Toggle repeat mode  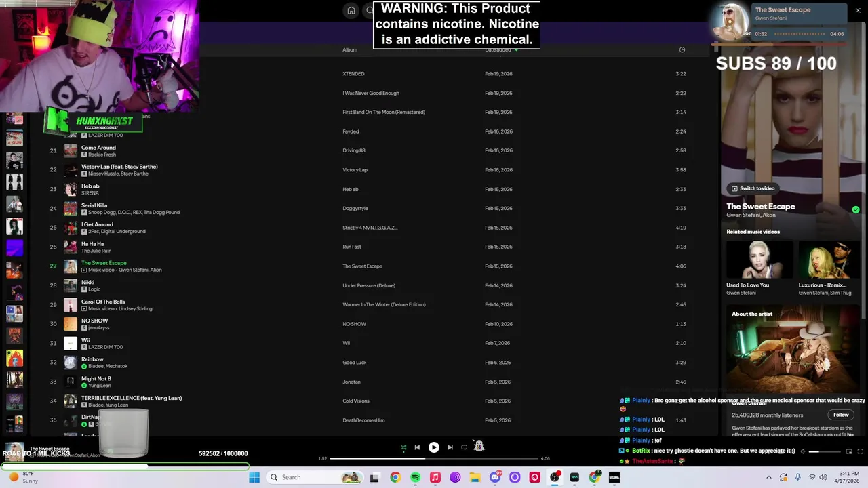pos(465,447)
